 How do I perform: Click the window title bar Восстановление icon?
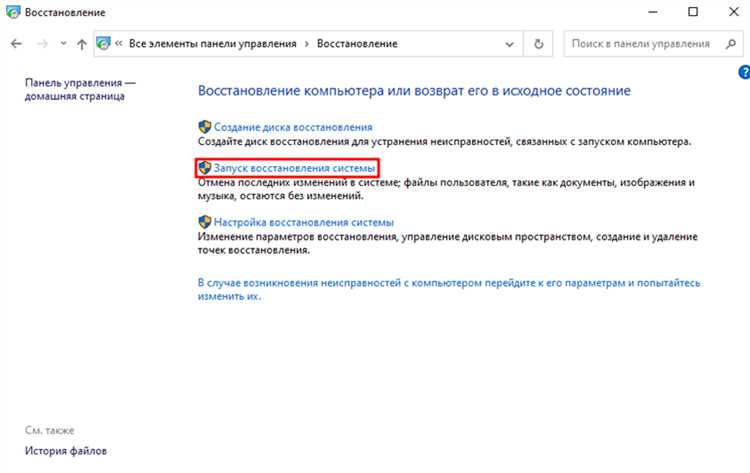(x=13, y=12)
